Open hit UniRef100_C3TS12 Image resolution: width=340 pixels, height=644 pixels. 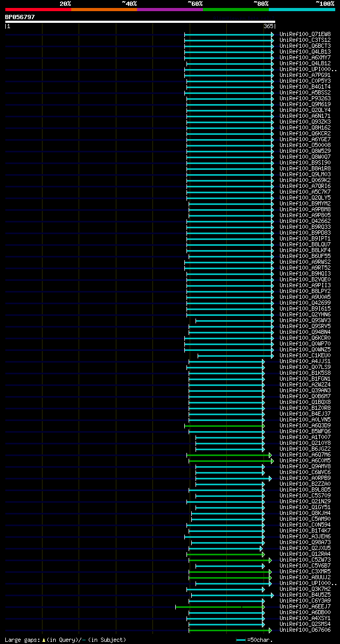(x=305, y=40)
